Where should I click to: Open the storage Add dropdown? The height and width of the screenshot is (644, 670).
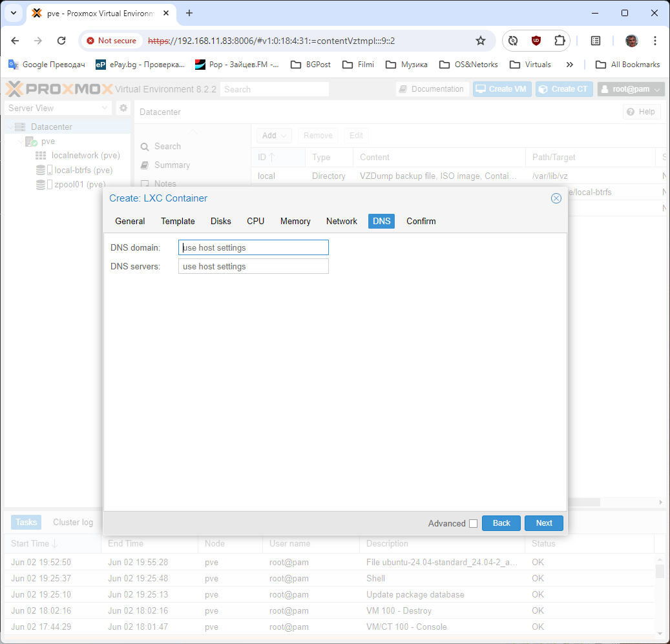click(x=274, y=136)
